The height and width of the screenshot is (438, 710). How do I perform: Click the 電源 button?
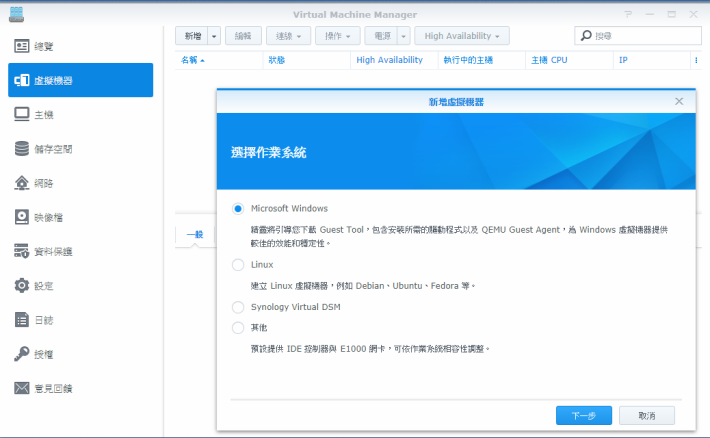pos(381,36)
